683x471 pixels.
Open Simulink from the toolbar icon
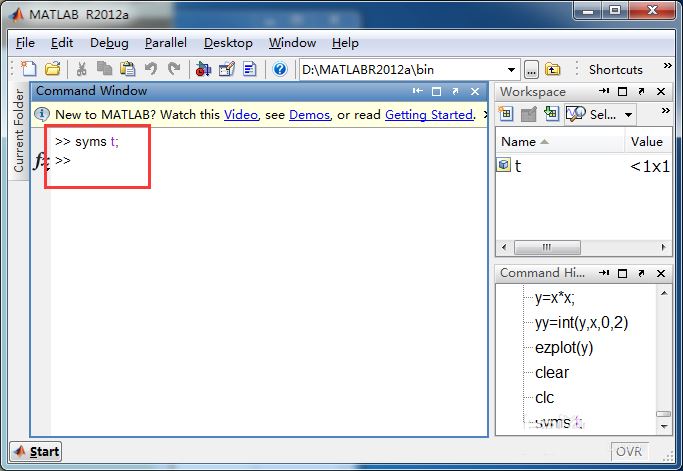(x=203, y=69)
